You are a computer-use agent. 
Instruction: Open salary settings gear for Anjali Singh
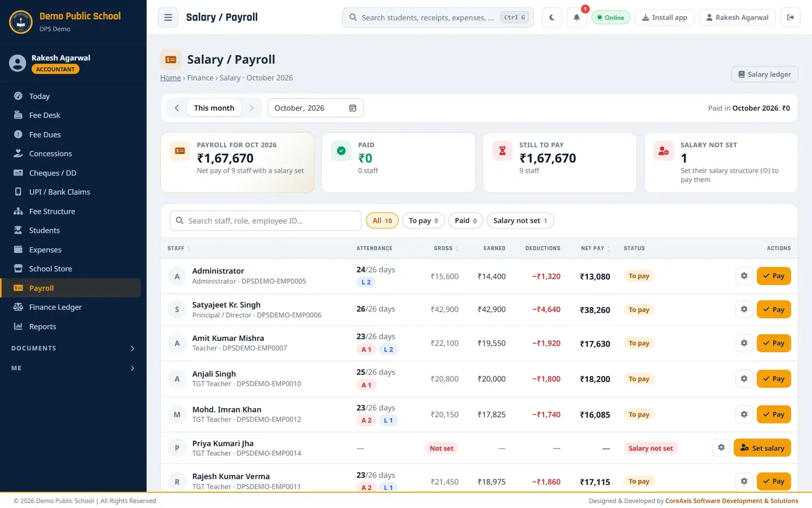coord(744,379)
